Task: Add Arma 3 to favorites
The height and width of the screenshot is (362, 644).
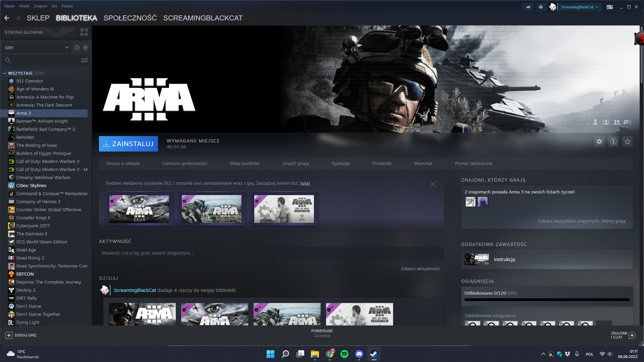Action: point(628,141)
